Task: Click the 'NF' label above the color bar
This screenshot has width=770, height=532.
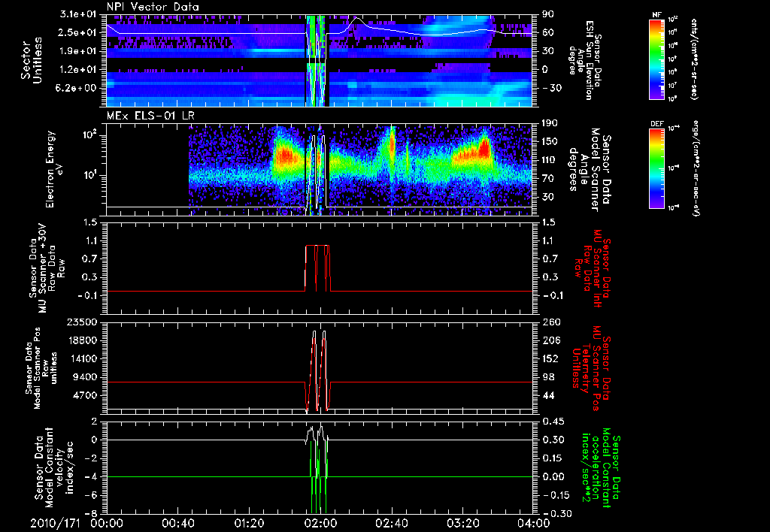Action: [x=656, y=15]
